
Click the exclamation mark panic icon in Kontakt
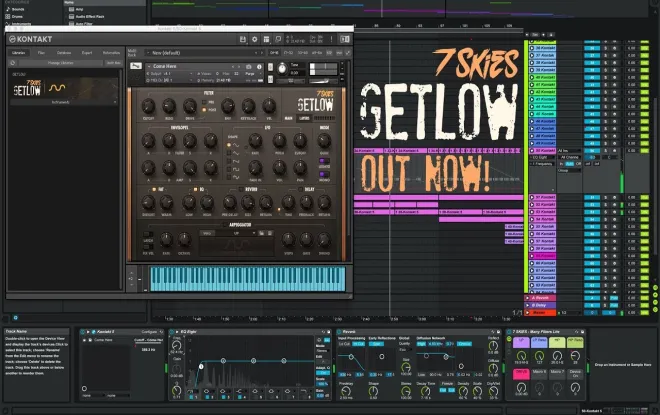(331, 39)
